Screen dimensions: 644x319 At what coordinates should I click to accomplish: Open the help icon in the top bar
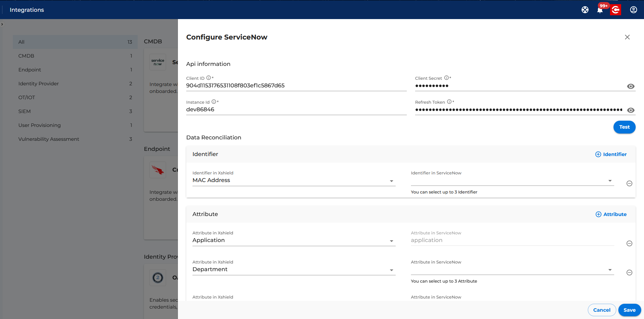[585, 10]
